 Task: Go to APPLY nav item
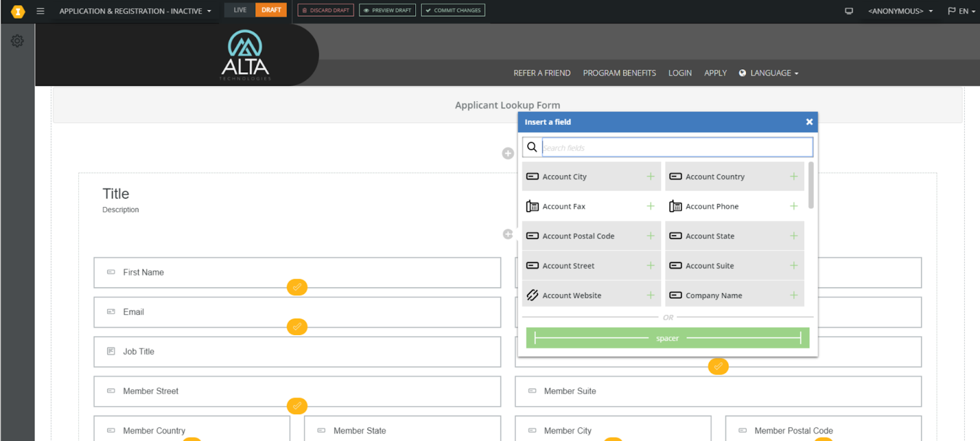click(x=715, y=73)
